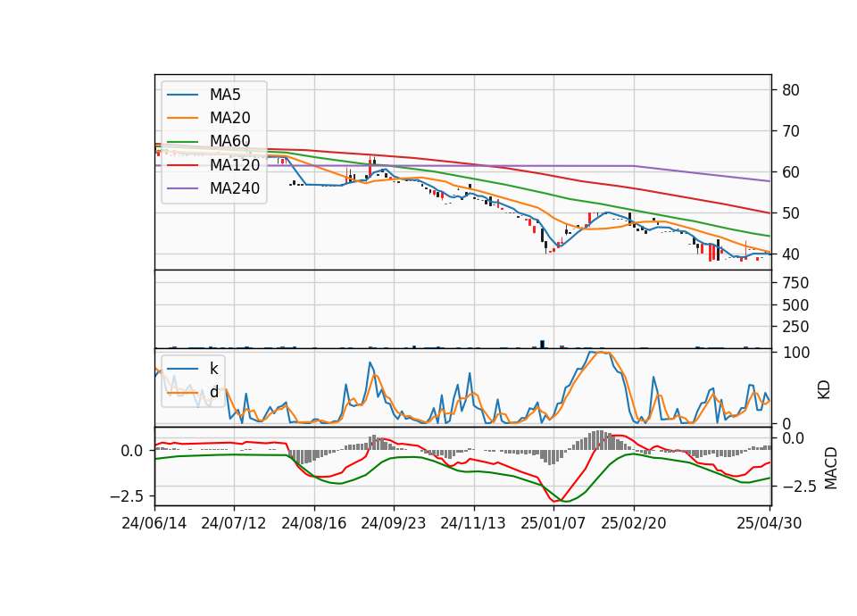Image resolution: width=857 pixels, height=616 pixels.
Task: Click the price axis value 40
Action: click(x=790, y=254)
